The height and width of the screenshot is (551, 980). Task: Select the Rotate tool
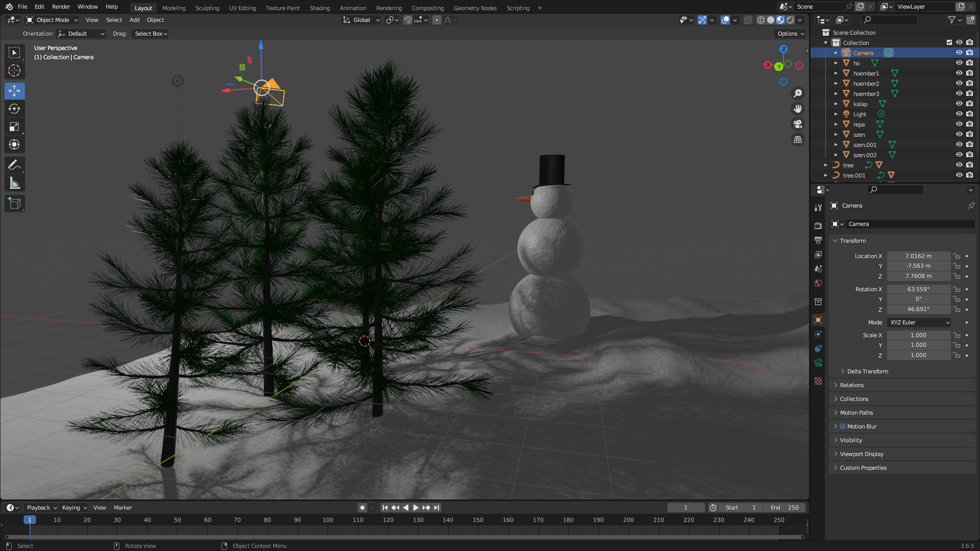[x=14, y=109]
